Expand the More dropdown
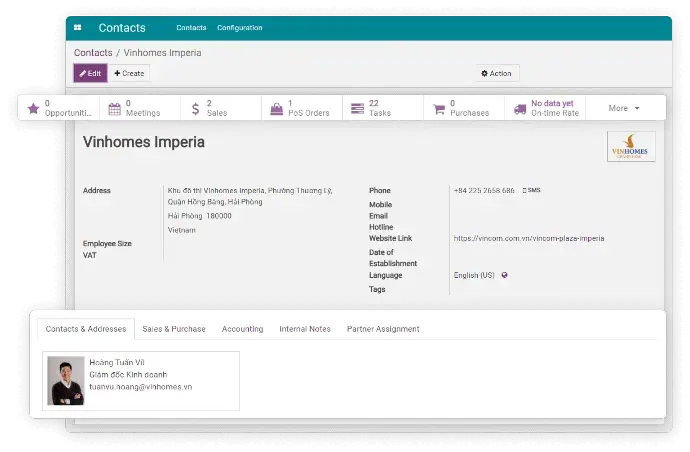Viewport: 690px width, 452px height. point(624,108)
